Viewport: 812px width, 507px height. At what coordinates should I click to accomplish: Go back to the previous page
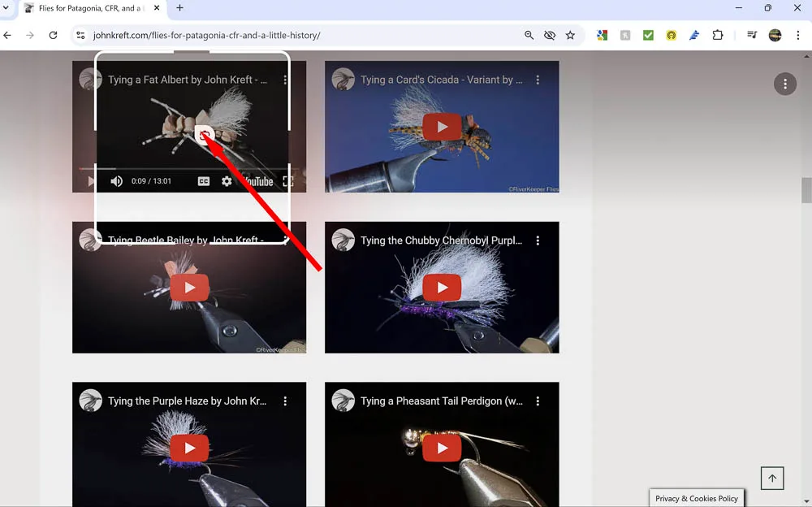[x=7, y=35]
